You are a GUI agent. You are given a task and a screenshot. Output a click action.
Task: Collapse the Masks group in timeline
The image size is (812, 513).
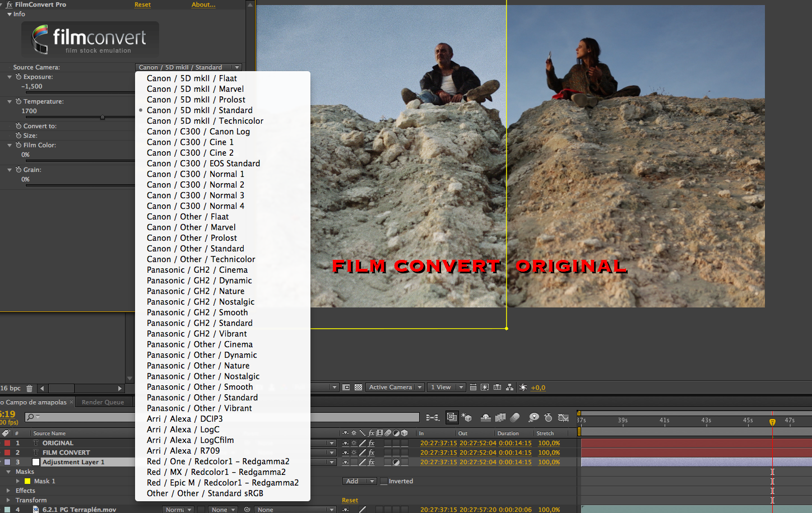coord(8,472)
